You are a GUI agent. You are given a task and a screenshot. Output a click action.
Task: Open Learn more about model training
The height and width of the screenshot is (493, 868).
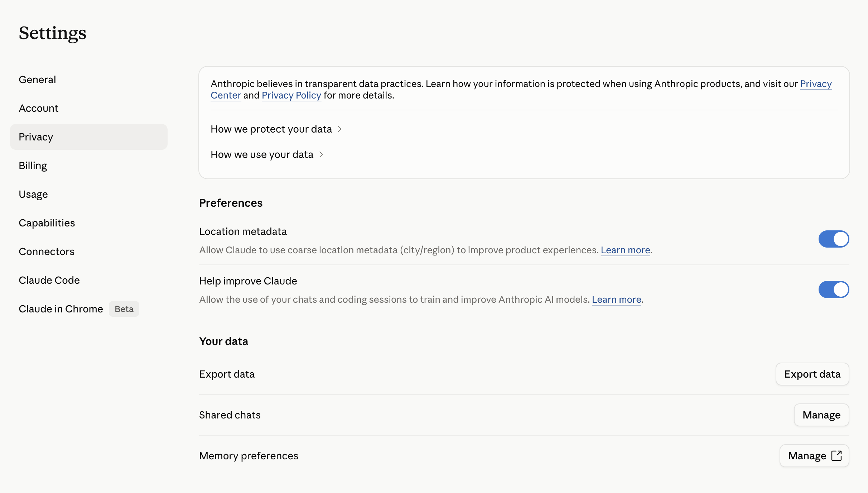point(616,299)
